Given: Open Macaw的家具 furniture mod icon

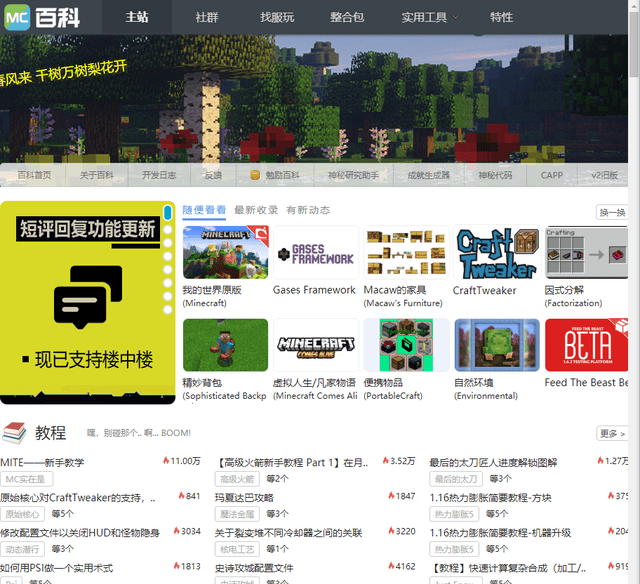Looking at the screenshot, I should pos(406,252).
